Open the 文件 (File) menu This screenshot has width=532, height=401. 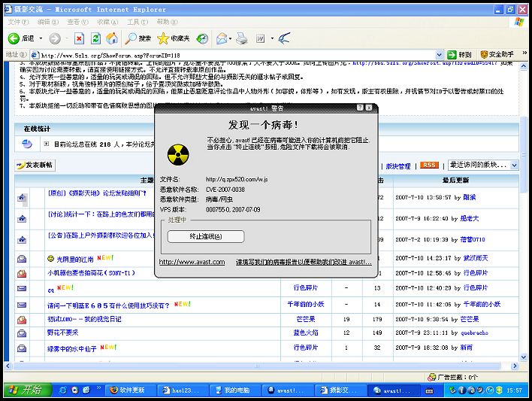[x=18, y=22]
